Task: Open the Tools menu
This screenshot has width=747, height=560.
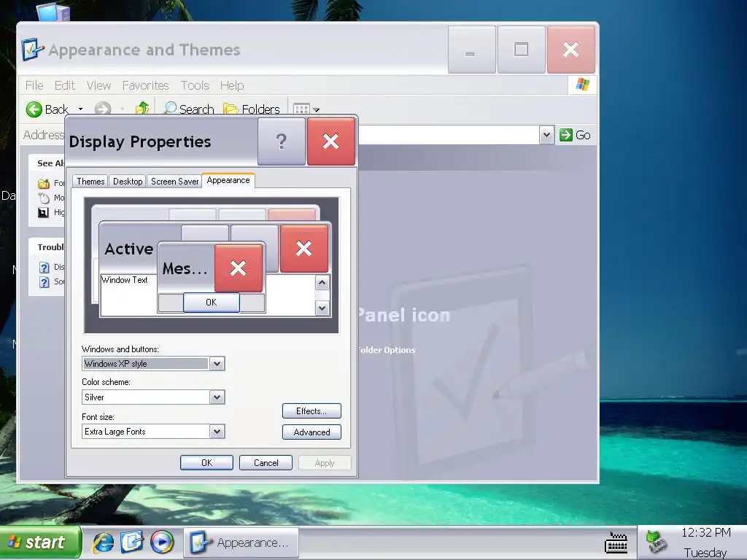Action: coord(195,85)
